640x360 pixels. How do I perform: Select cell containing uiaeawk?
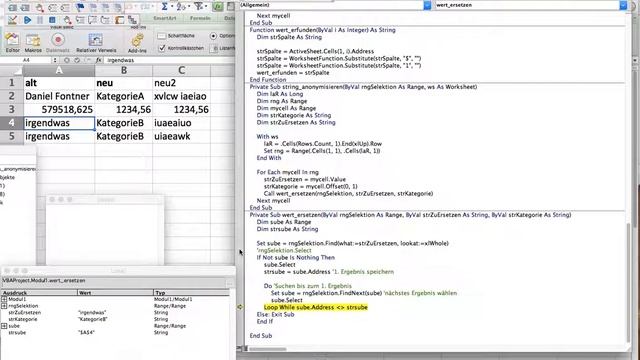pyautogui.click(x=182, y=136)
